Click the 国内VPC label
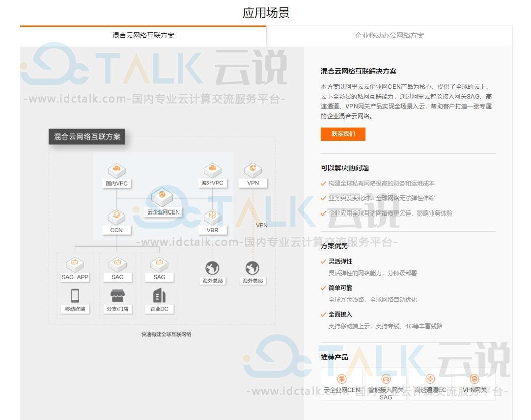531x420 pixels. coord(116,184)
